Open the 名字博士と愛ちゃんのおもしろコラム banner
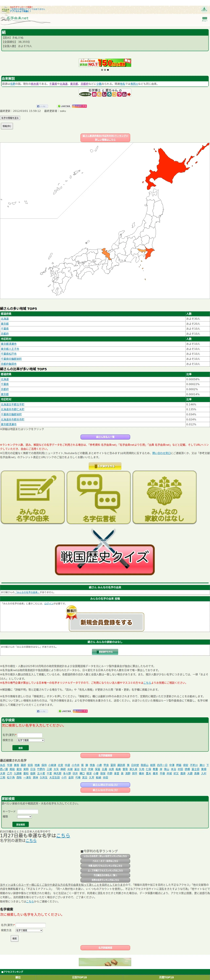Screen dimensions: 210x980 click(x=105, y=93)
